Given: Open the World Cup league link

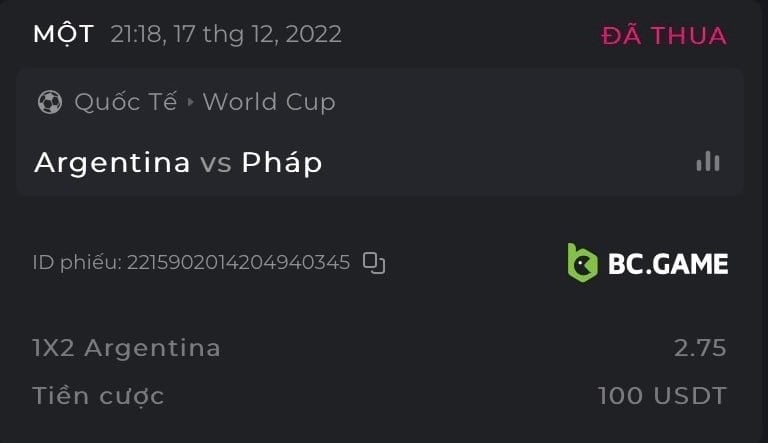Looking at the screenshot, I should click(x=269, y=102).
